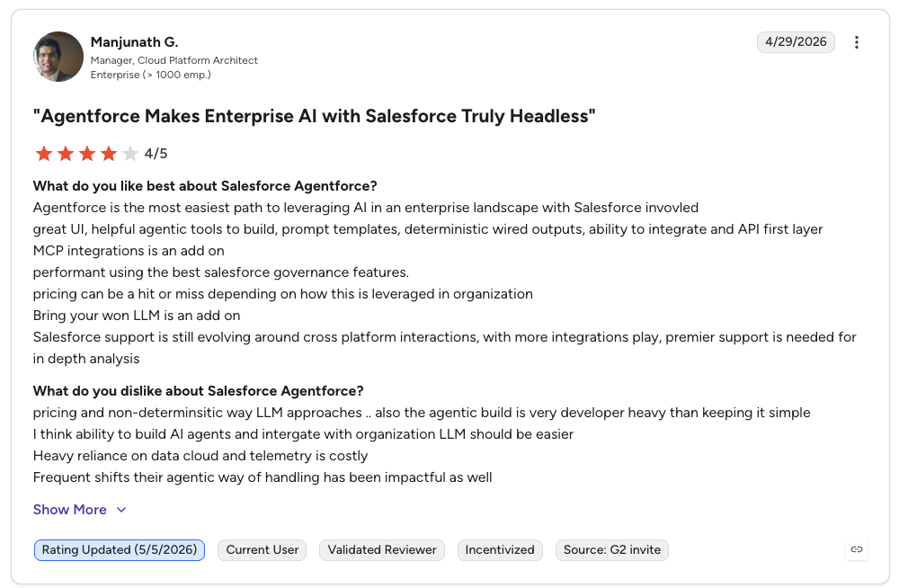Click the Incentivized tag
This screenshot has height=588, width=899.
[499, 549]
